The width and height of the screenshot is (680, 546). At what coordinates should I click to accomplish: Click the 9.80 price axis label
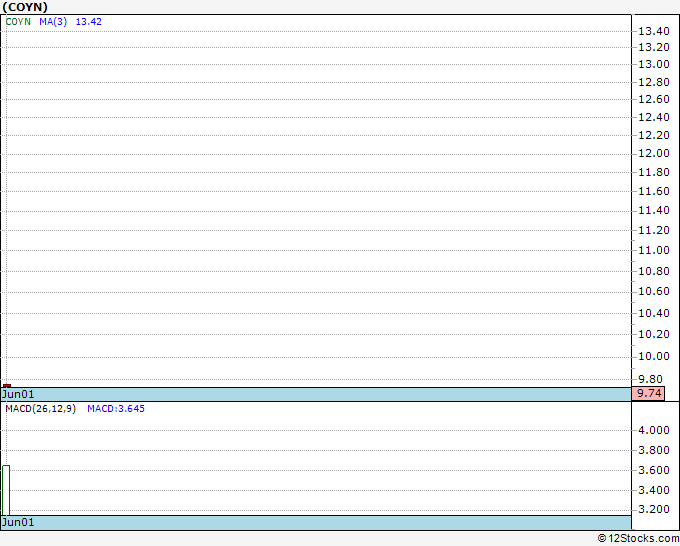651,379
